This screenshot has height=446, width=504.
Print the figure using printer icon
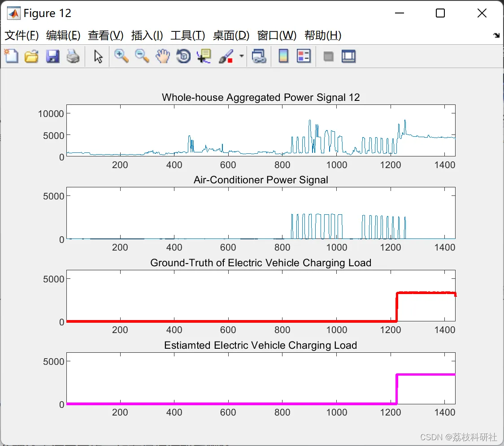click(73, 56)
